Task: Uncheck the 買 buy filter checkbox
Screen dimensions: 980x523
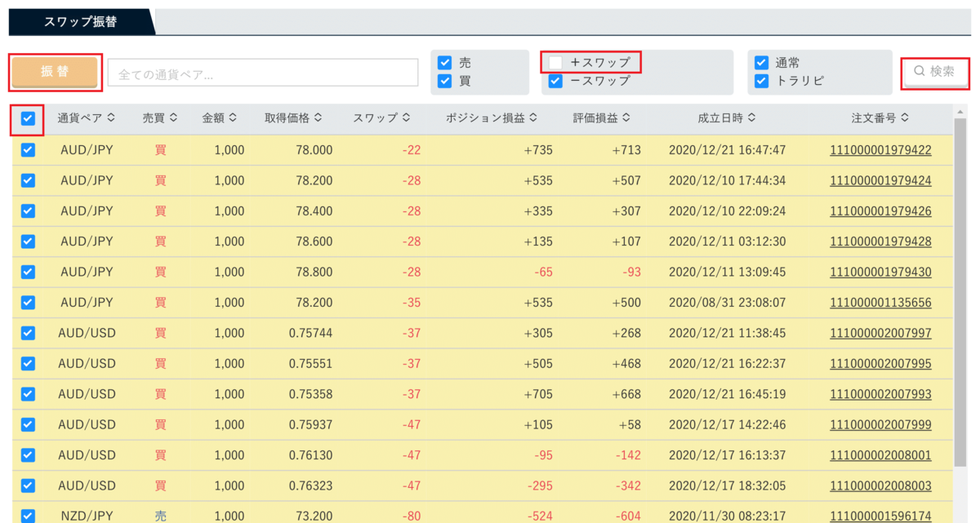Action: 444,81
